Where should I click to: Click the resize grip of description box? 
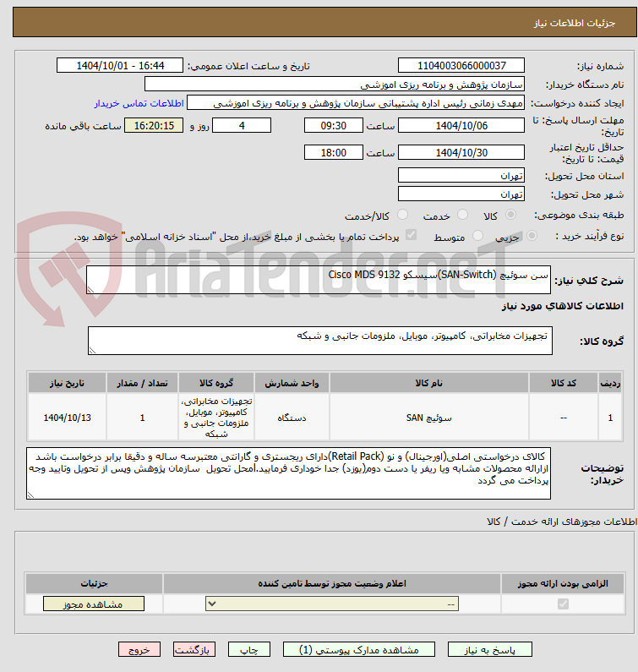click(90, 290)
